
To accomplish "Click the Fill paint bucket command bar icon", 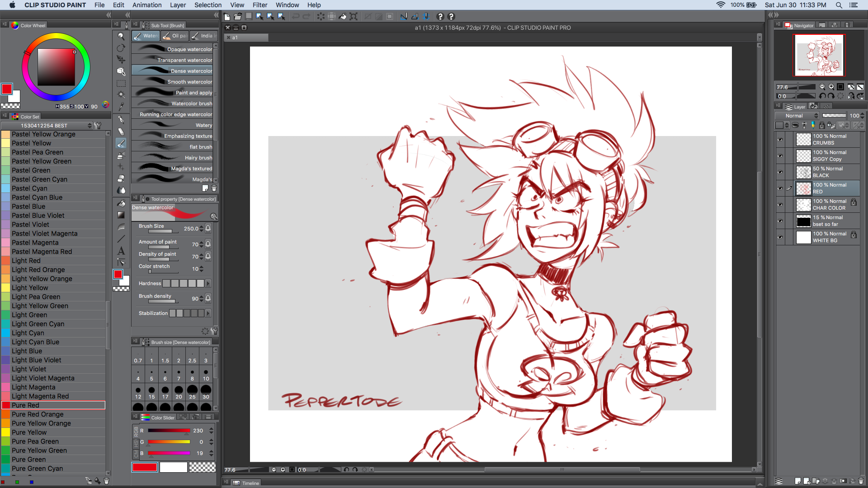I will point(343,17).
